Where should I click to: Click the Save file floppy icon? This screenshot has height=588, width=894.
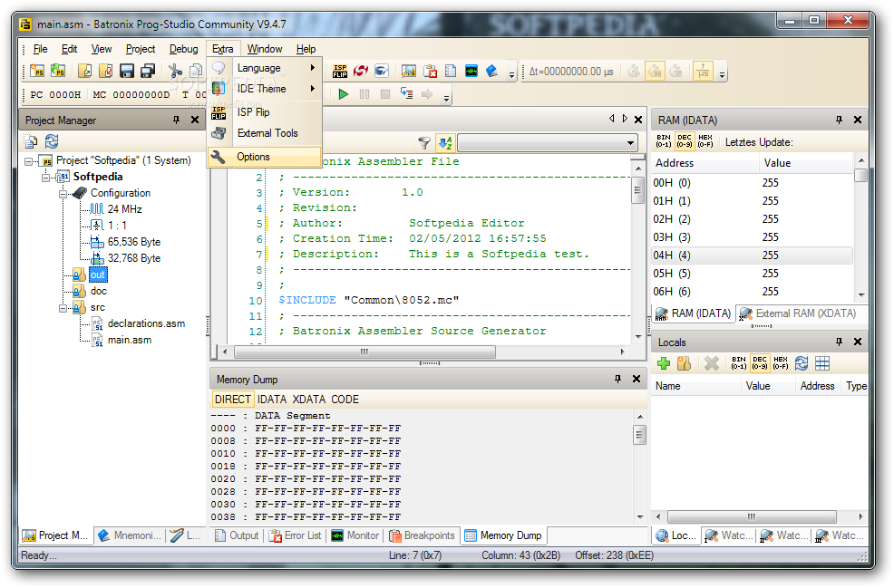(x=127, y=72)
